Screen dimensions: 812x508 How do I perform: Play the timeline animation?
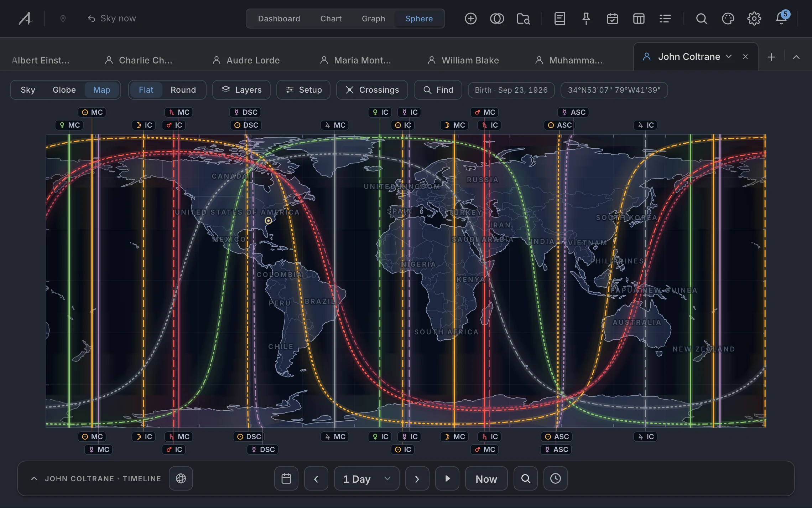447,478
